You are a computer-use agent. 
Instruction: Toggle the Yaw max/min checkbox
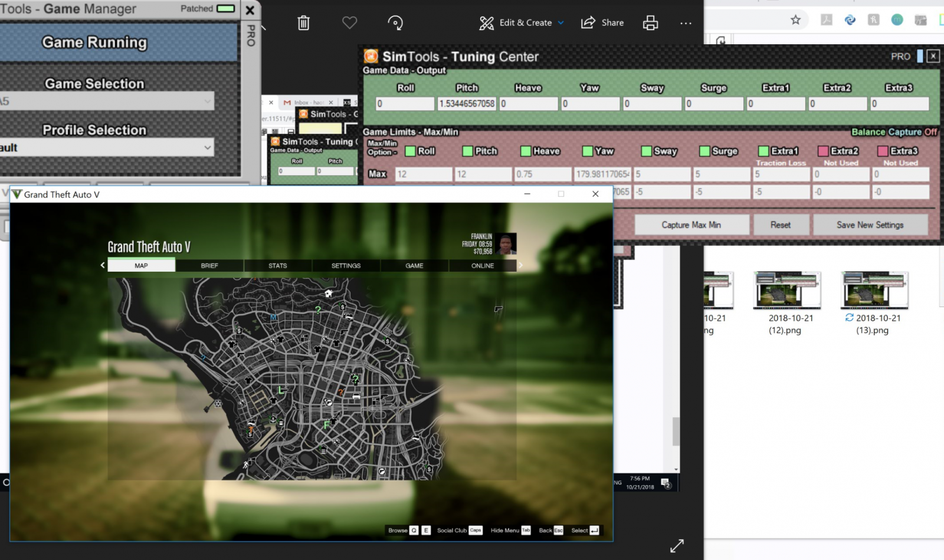tap(588, 151)
